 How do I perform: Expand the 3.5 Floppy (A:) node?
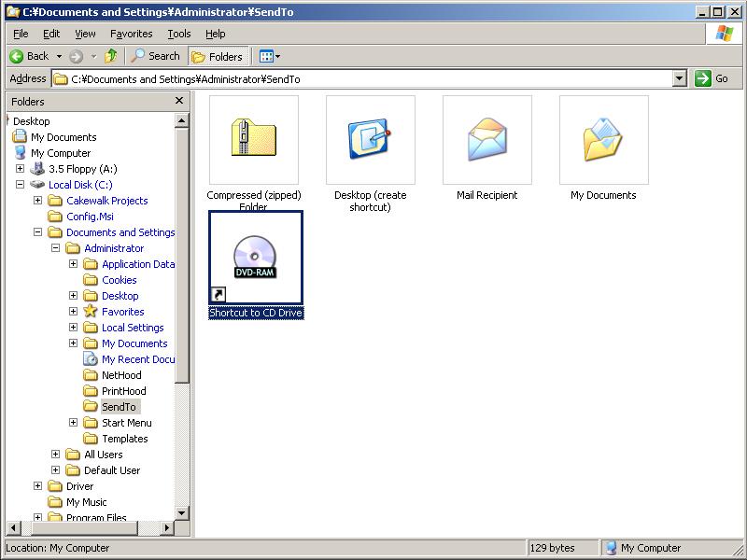pyautogui.click(x=20, y=169)
